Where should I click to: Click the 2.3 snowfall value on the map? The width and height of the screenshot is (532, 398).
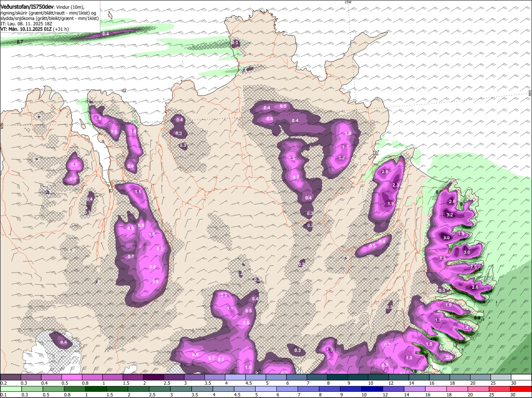point(396,185)
